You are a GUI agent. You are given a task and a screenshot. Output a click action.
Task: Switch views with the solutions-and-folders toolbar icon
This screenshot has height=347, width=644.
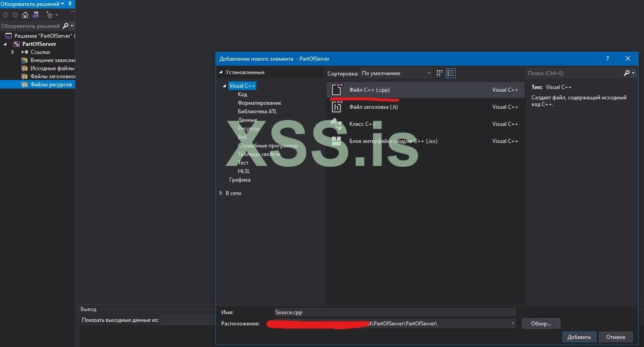(x=35, y=15)
